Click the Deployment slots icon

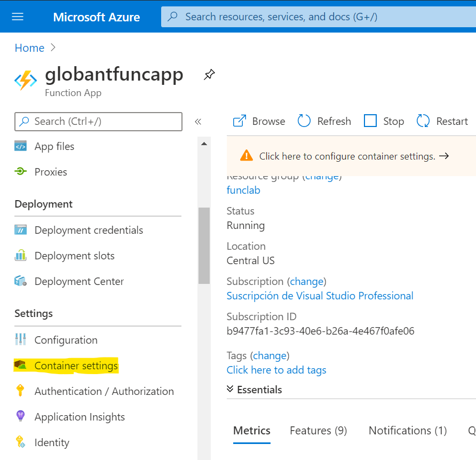[20, 256]
